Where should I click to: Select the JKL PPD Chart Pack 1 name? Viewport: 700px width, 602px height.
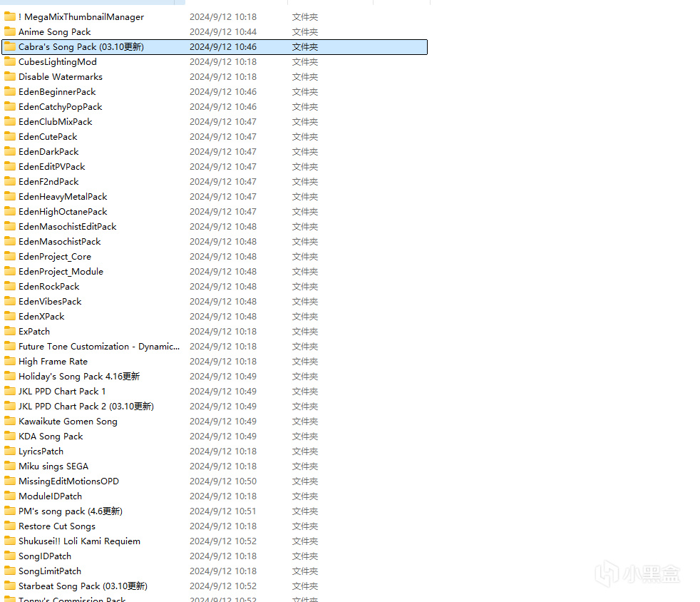coord(62,391)
